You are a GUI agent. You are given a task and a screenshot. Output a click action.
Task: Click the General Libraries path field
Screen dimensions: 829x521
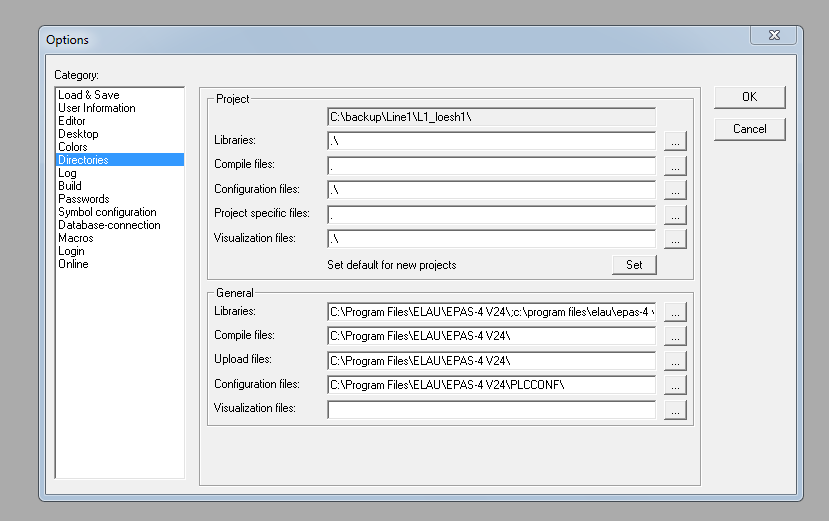pyautogui.click(x=492, y=312)
